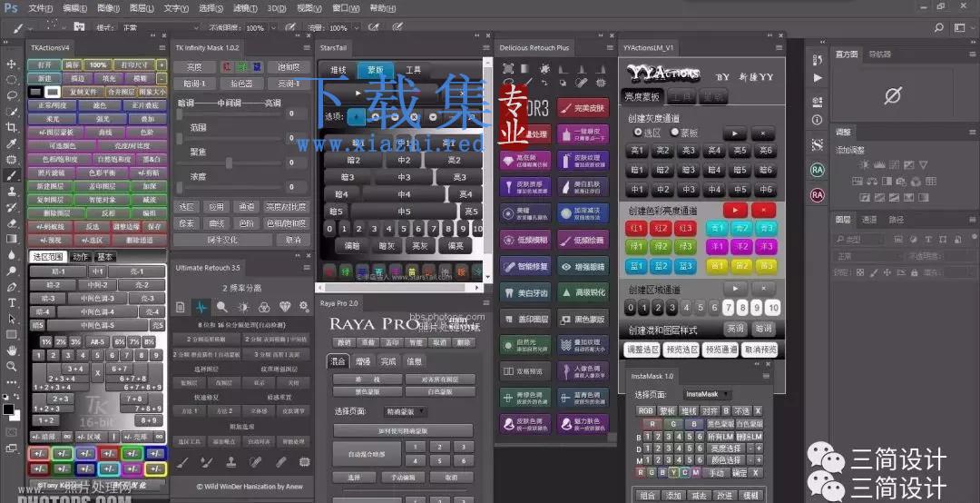
Task: Select the Eraser tool
Action: point(11,223)
